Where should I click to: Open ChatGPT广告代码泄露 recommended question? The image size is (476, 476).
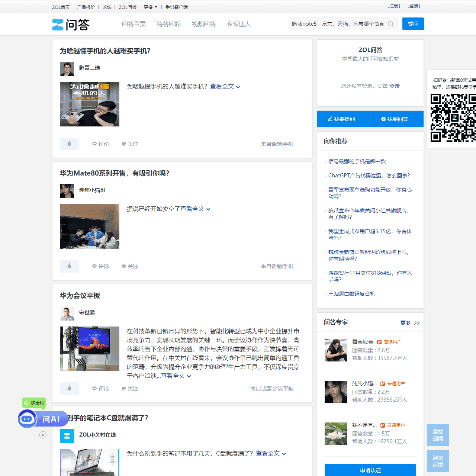click(369, 176)
